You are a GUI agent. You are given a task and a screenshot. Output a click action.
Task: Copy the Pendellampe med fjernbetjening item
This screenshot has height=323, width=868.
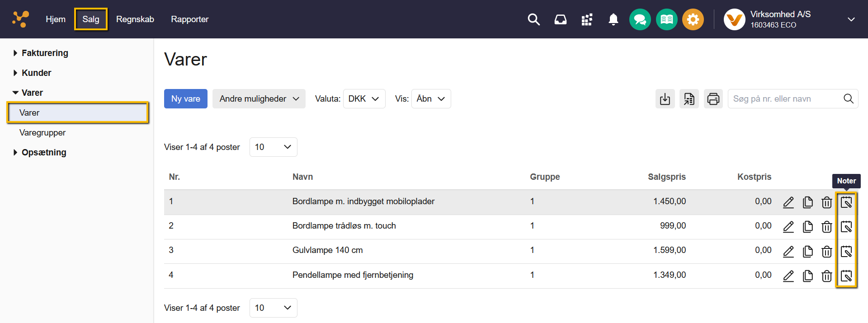coord(807,276)
